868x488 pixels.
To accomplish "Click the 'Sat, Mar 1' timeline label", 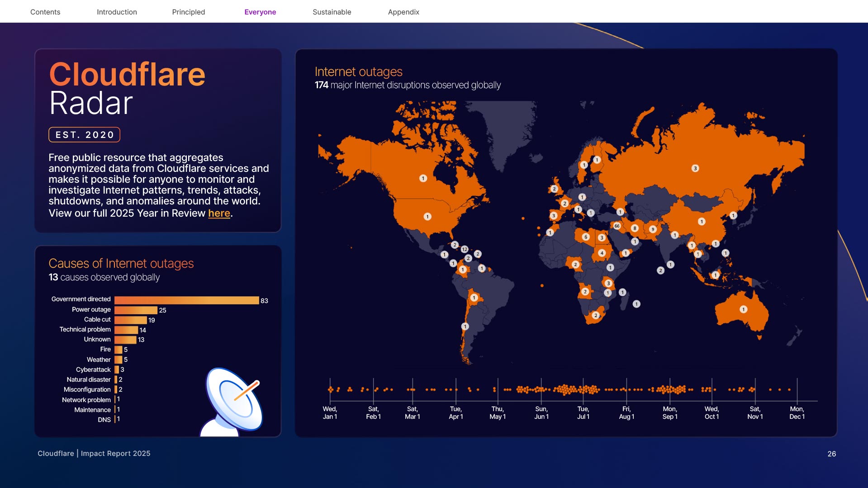I will tap(413, 412).
